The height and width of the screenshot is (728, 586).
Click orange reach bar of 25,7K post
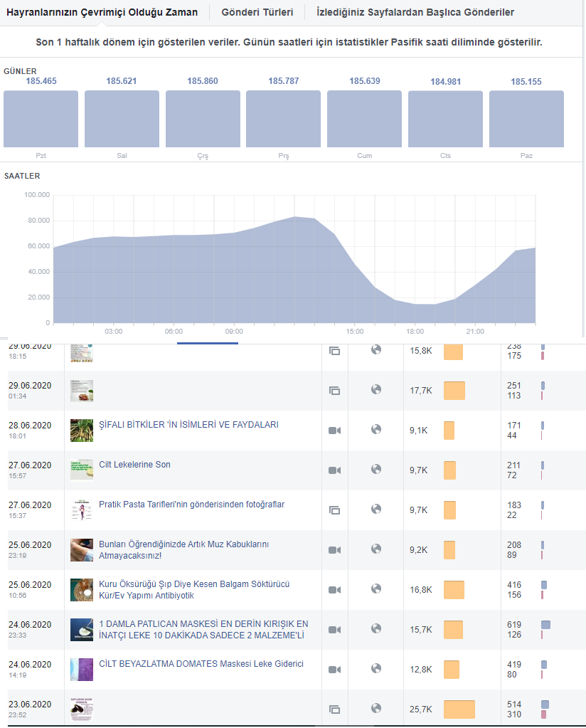pos(459,709)
